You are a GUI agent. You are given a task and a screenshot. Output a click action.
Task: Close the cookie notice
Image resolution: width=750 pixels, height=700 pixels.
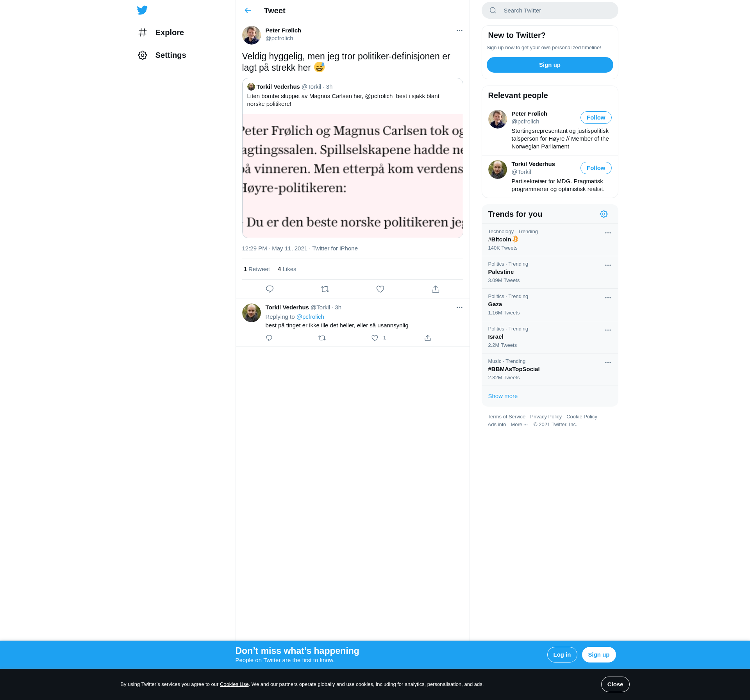click(x=615, y=684)
